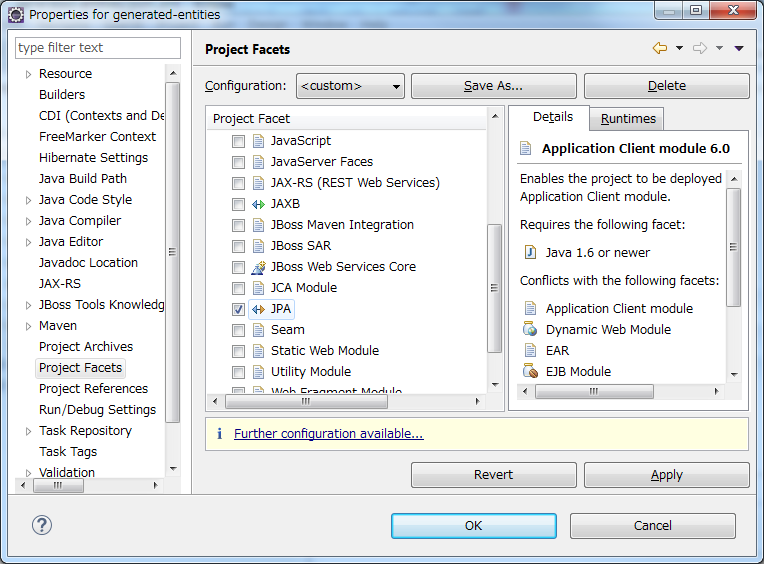Image resolution: width=764 pixels, height=564 pixels.
Task: Open help with the question mark icon
Action: (42, 525)
